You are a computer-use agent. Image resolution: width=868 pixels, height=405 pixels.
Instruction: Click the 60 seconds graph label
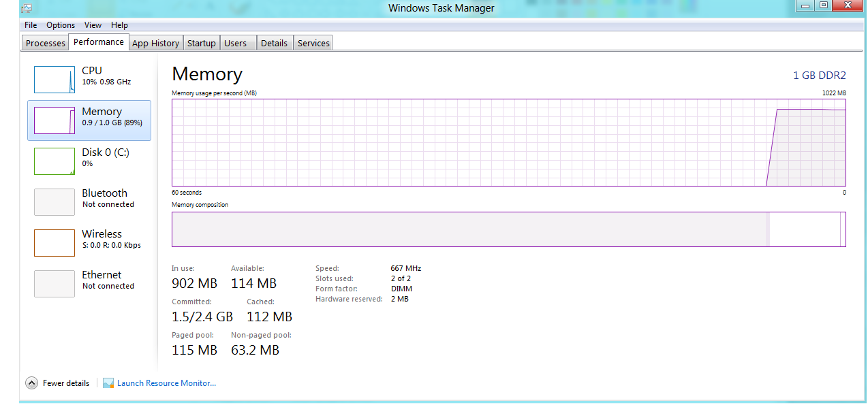click(187, 193)
